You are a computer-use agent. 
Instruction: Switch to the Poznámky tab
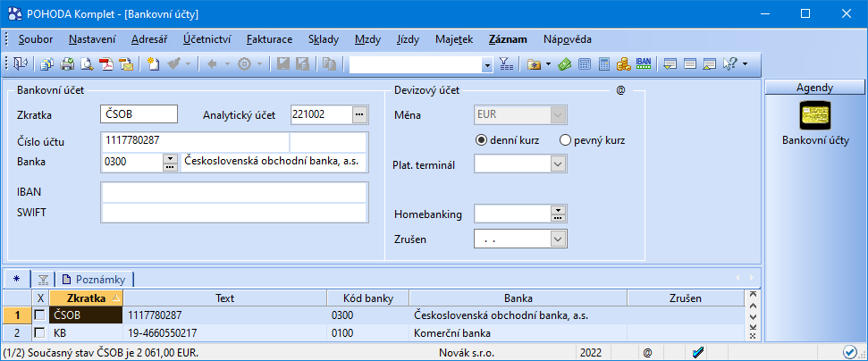click(x=94, y=279)
